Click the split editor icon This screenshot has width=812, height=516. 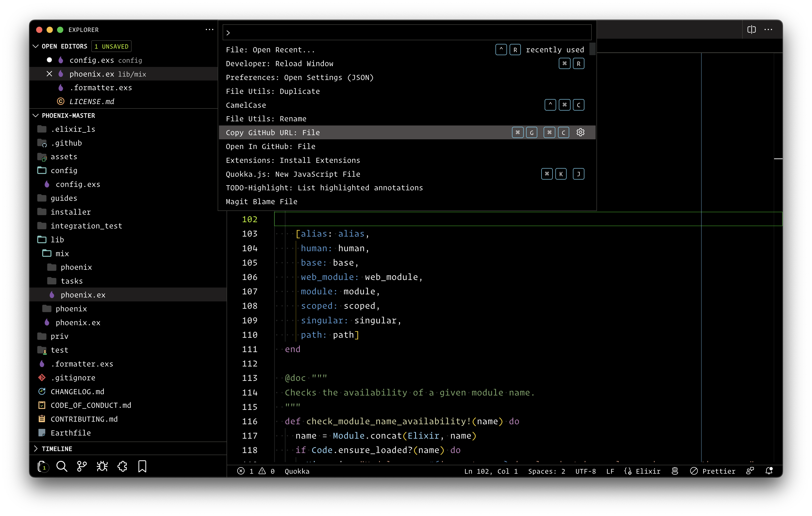click(751, 30)
